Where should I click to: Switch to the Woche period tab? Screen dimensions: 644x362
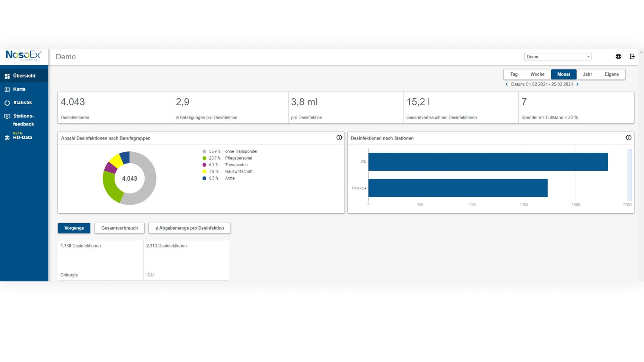[x=537, y=74]
